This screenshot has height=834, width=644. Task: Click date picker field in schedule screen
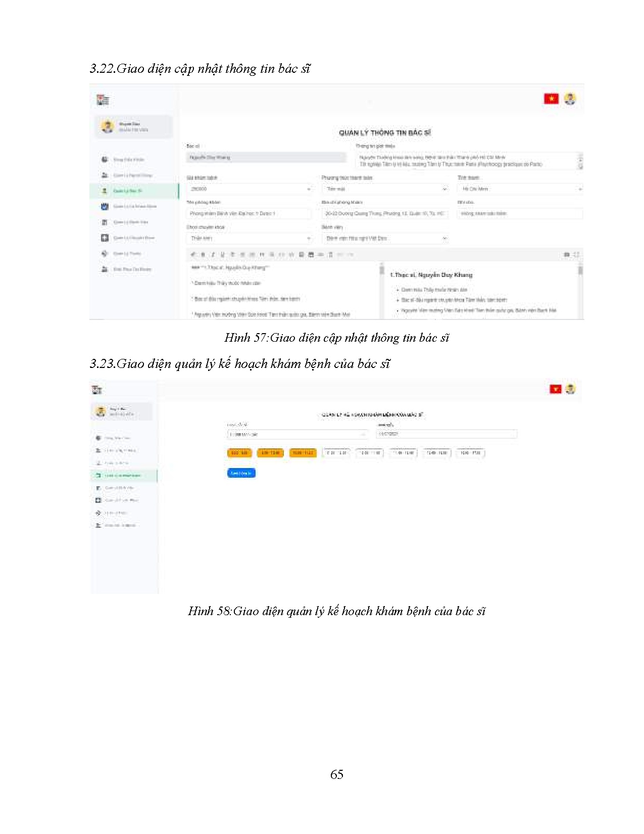(447, 434)
